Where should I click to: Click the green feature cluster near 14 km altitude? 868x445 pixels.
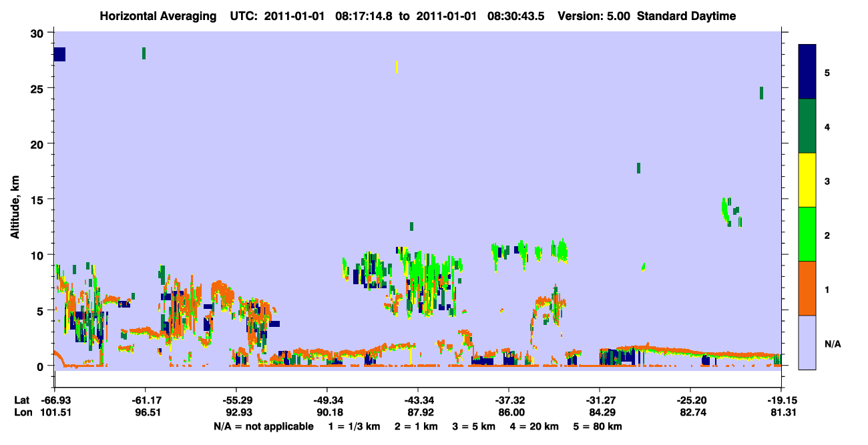point(732,211)
